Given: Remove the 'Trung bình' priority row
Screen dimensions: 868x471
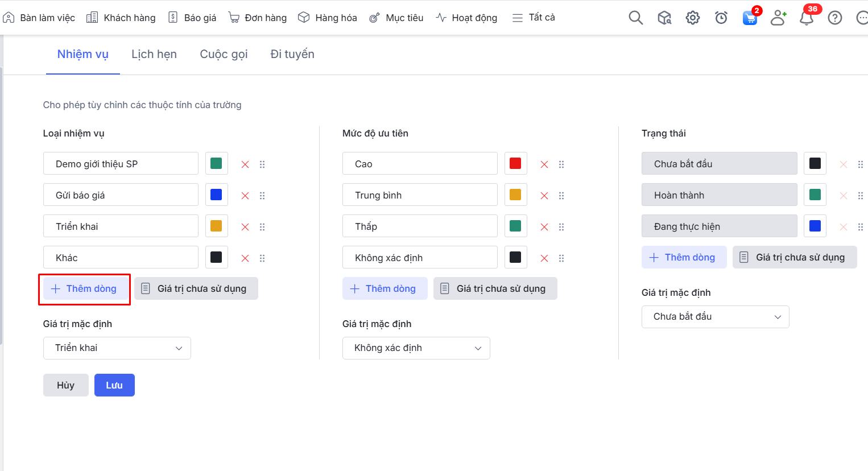Looking at the screenshot, I should click(544, 196).
